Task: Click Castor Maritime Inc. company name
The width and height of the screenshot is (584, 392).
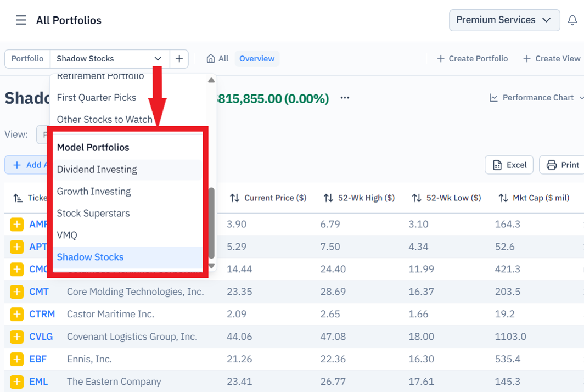Action: coord(111,314)
